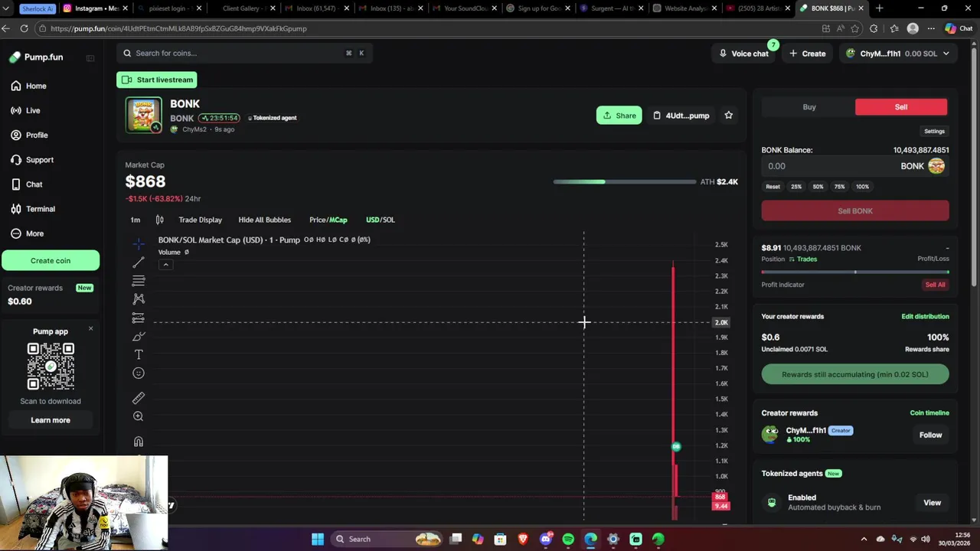This screenshot has width=980, height=551.
Task: Click the Create coin button
Action: [51, 260]
